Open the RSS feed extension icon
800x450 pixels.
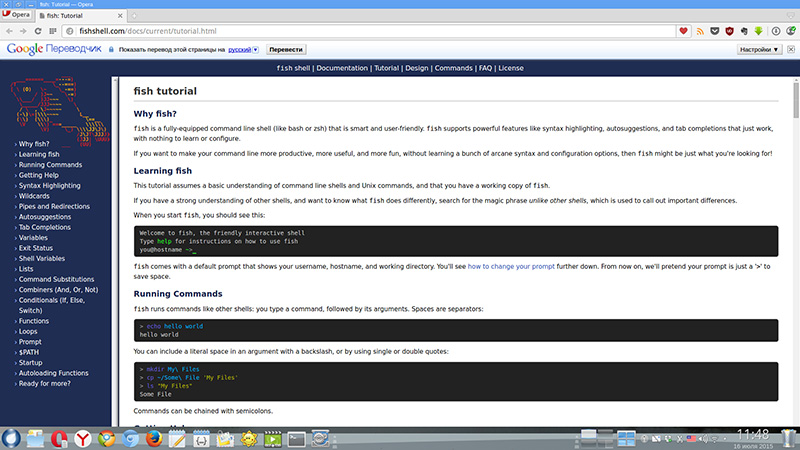point(700,31)
